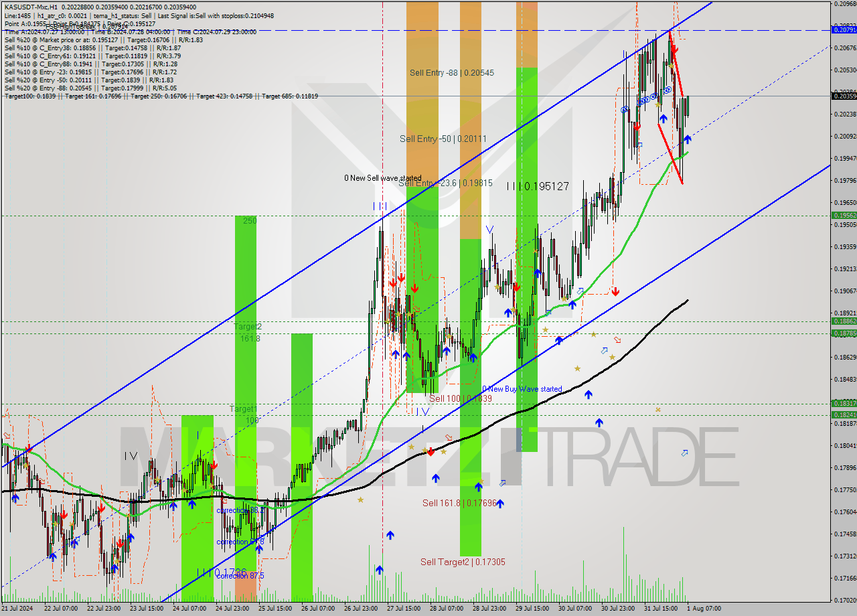The width and height of the screenshot is (857, 616).
Task: Click the 'Sell %10 @ C_Entry61: 0.19121' line
Action: (92, 56)
